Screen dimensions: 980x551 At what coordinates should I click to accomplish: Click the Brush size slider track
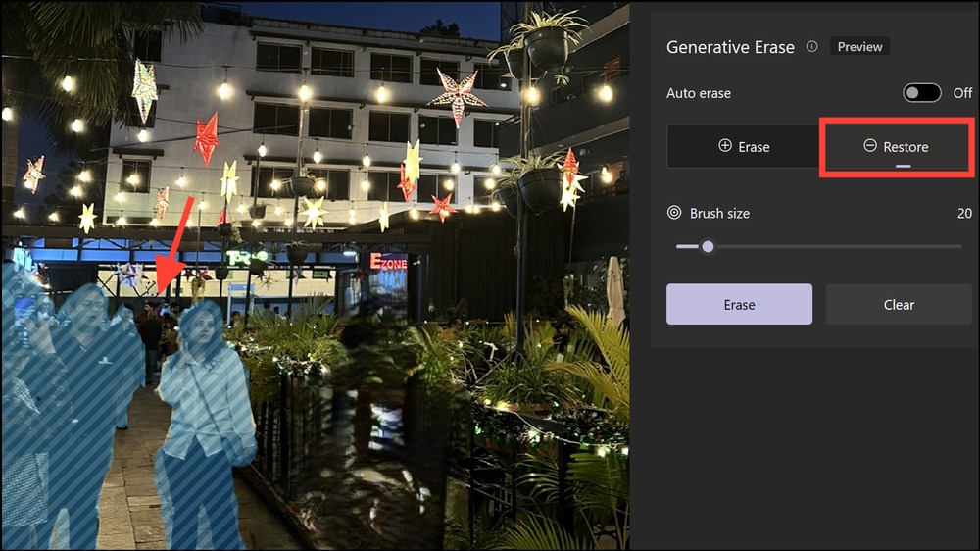coord(818,246)
